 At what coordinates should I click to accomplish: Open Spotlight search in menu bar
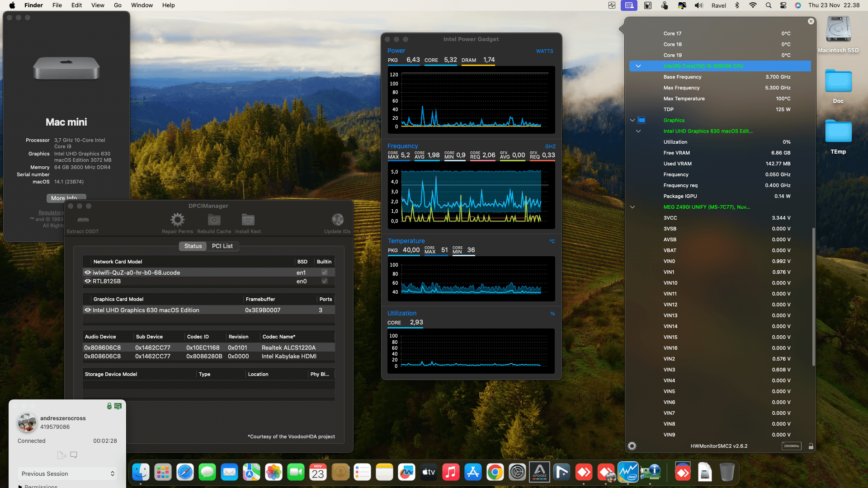tap(768, 5)
